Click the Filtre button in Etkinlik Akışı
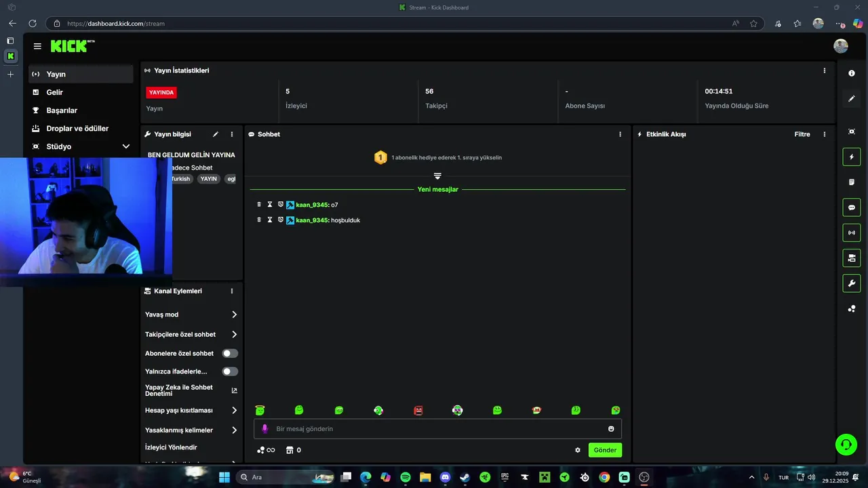 click(x=802, y=134)
